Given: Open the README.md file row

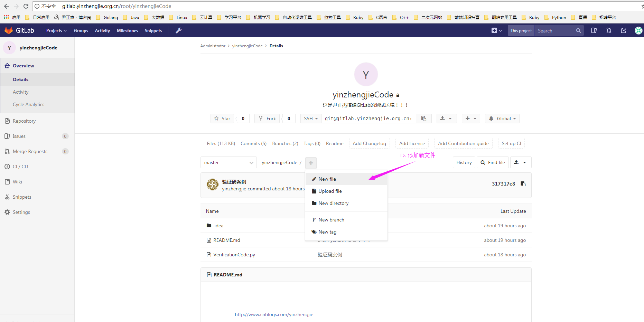Looking at the screenshot, I should (x=226, y=240).
